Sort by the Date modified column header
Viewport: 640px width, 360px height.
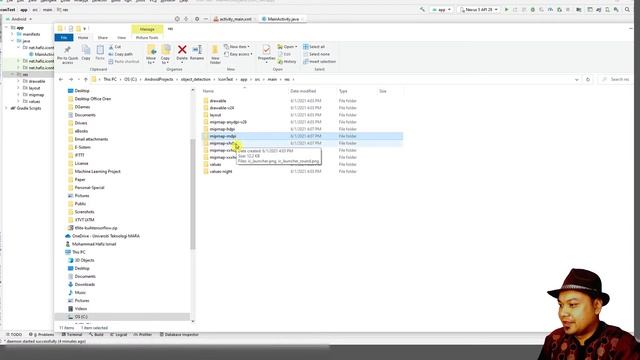click(303, 91)
